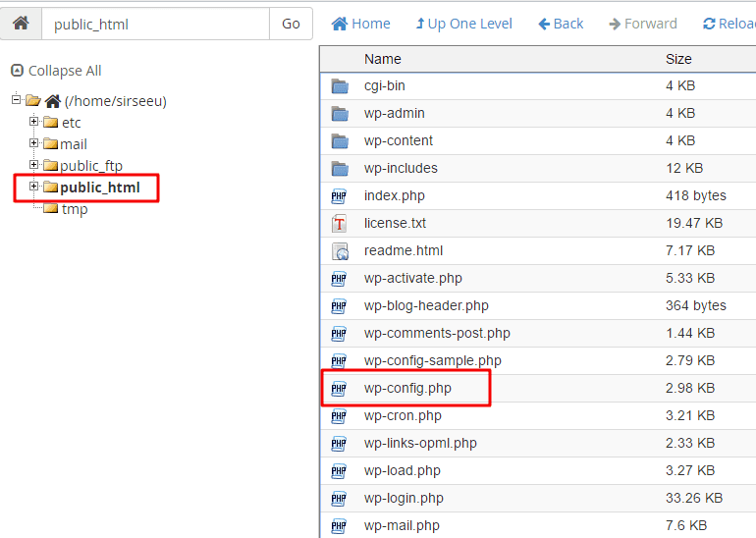Click the 418 bytes size value

tap(696, 195)
